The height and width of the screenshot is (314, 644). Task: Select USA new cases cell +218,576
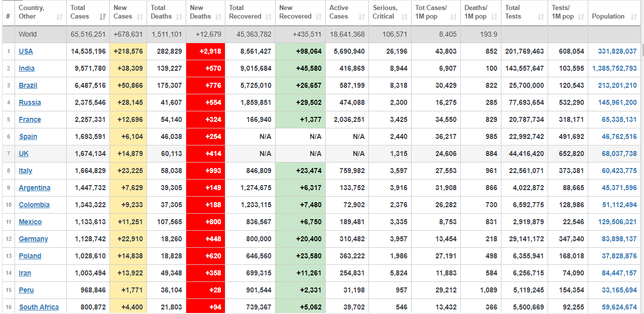point(128,51)
